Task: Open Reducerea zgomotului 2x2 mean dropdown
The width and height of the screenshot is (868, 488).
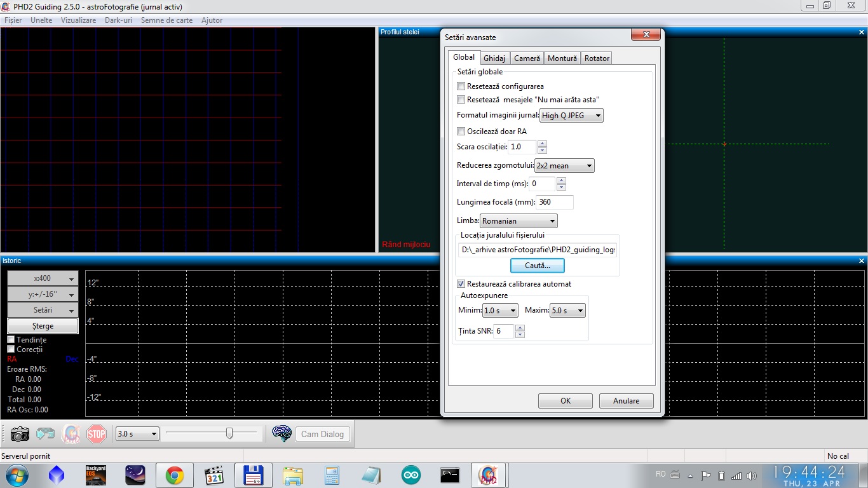Action: [x=564, y=166]
